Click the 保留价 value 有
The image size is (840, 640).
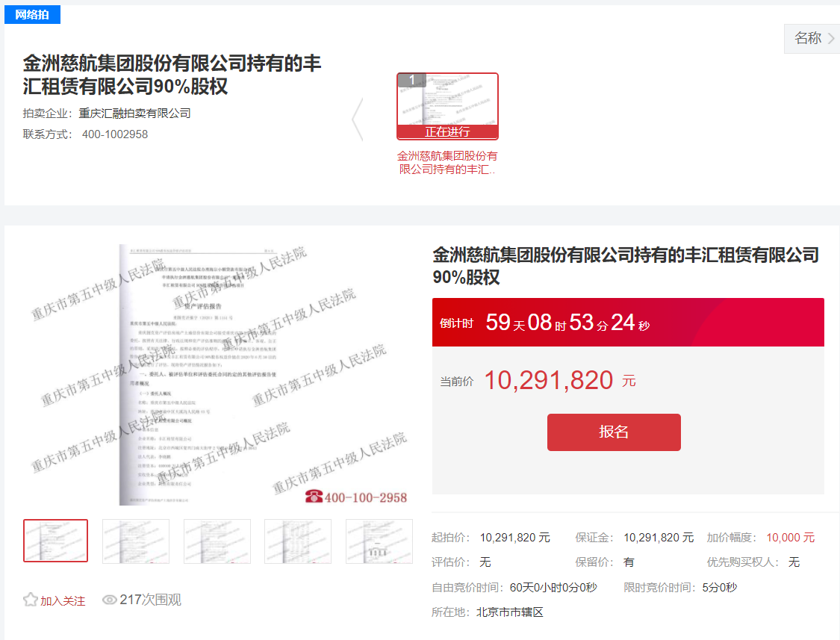629,562
